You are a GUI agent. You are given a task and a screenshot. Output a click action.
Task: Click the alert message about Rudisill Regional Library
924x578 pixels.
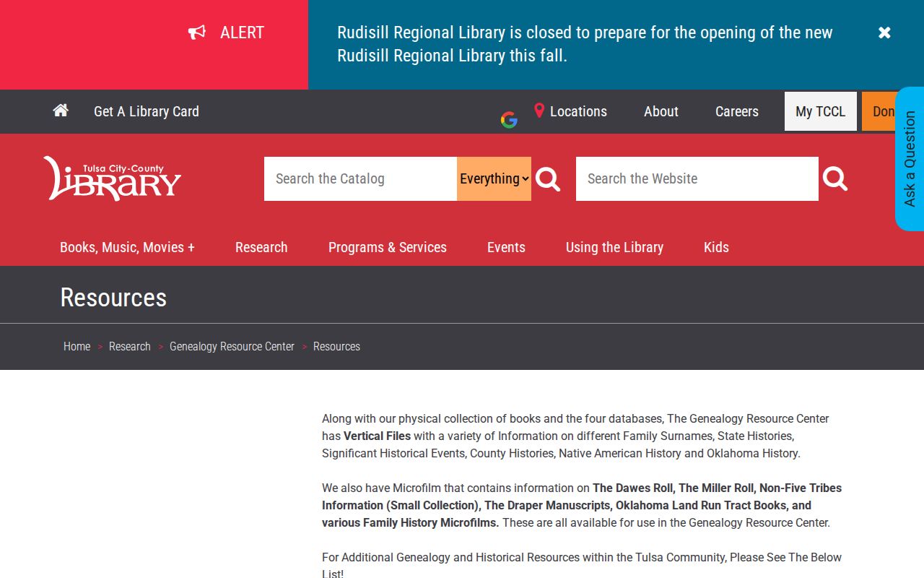(x=585, y=44)
